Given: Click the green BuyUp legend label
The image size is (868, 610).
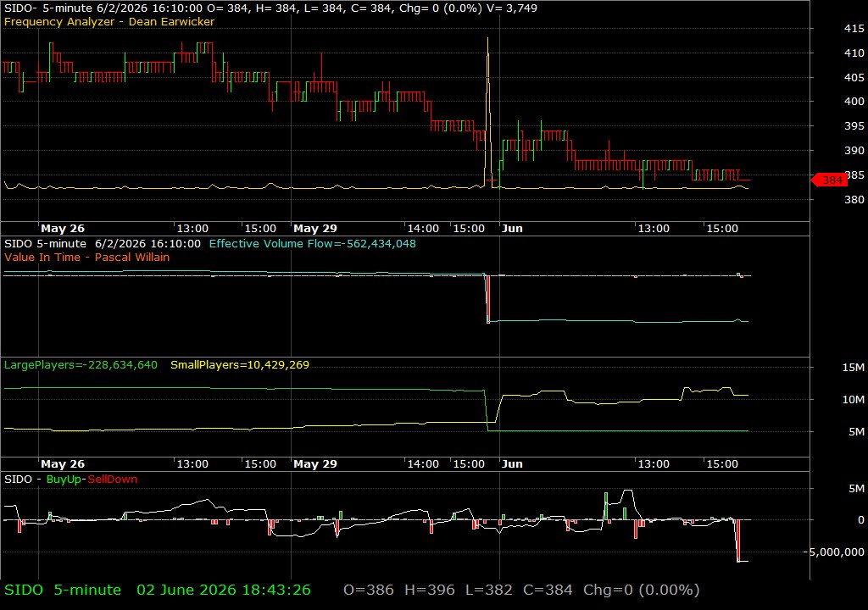Looking at the screenshot, I should click(64, 480).
